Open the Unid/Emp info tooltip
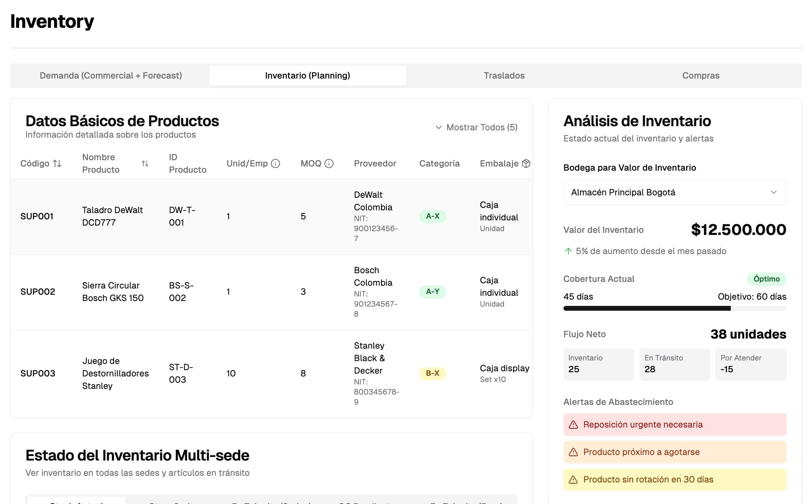Image resolution: width=812 pixels, height=504 pixels. coord(276,163)
